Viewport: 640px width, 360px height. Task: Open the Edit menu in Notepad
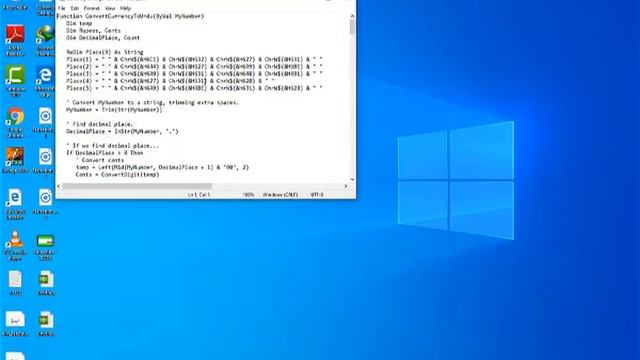[x=75, y=8]
